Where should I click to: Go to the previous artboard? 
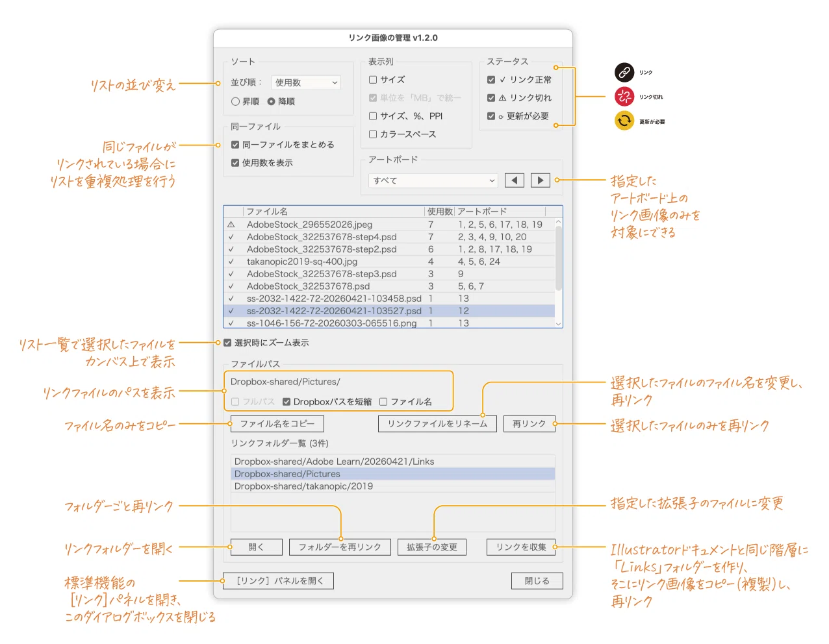pyautogui.click(x=514, y=180)
